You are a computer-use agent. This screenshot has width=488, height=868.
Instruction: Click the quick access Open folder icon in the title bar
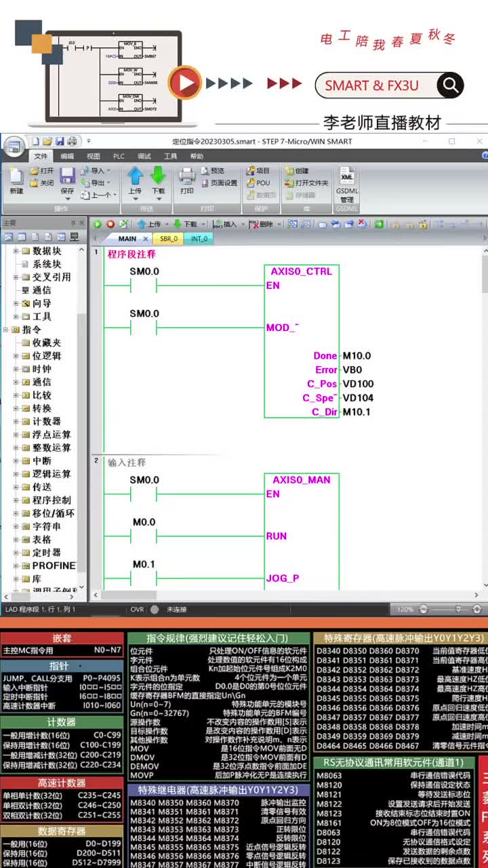pos(47,142)
